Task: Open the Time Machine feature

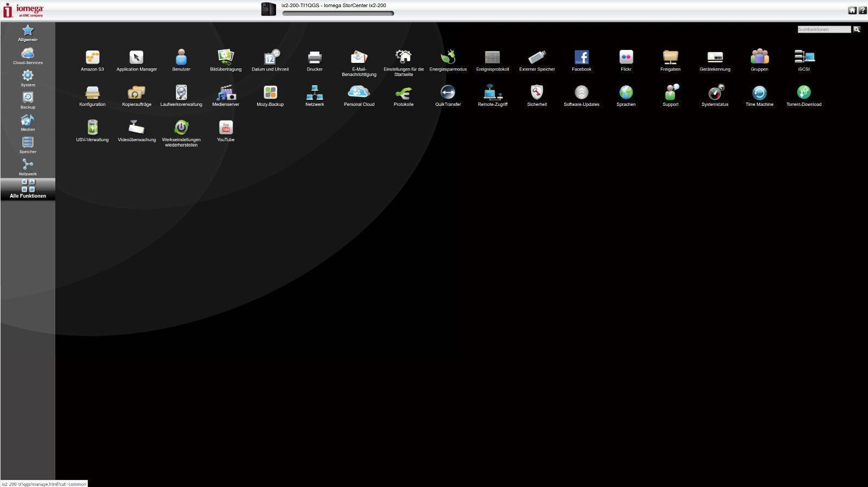Action: [759, 93]
